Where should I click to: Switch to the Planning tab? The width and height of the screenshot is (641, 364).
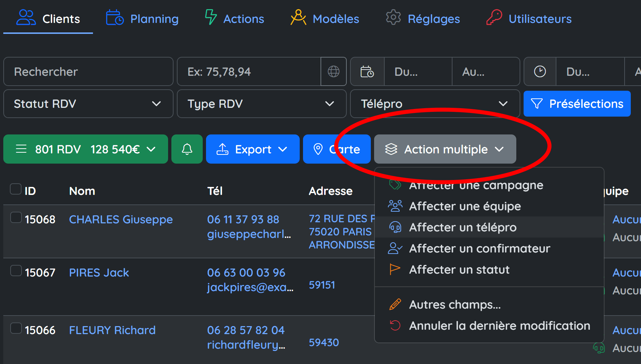(142, 19)
